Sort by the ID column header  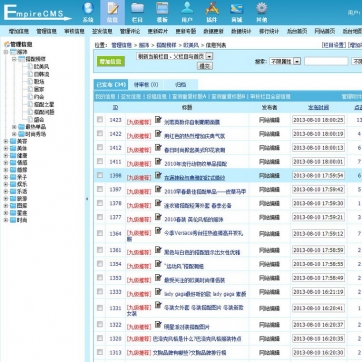click(x=115, y=107)
